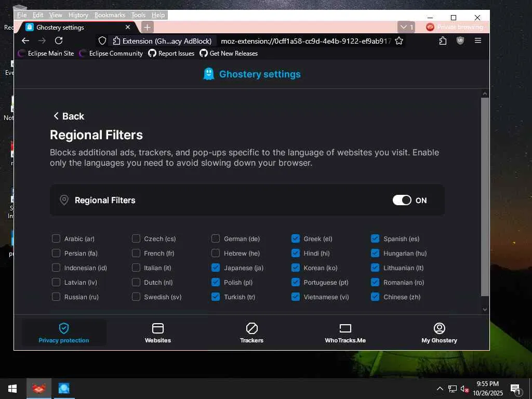Viewport: 532px width, 399px height.
Task: Click the blue app taskbar icon
Action: tap(64, 389)
